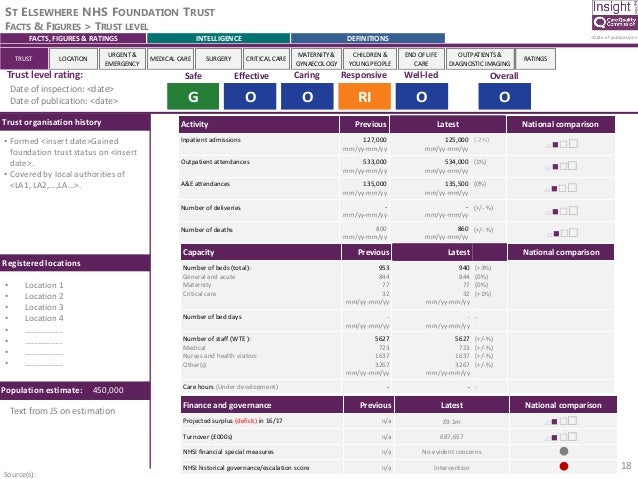Click red dot for NHSI governance escalation score
Screen dimensions: 638x479
coord(564,466)
